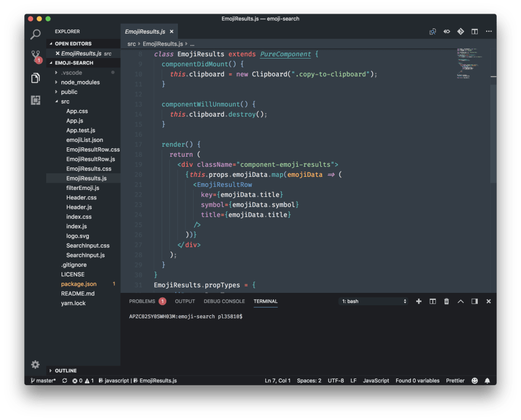
Task: Split the editor to the right
Action: pyautogui.click(x=474, y=31)
